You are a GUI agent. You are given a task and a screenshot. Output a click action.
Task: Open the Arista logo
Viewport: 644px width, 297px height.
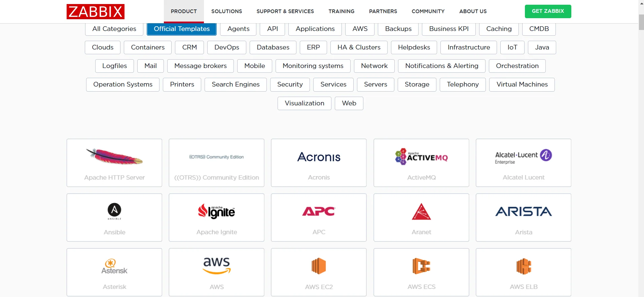tap(524, 211)
